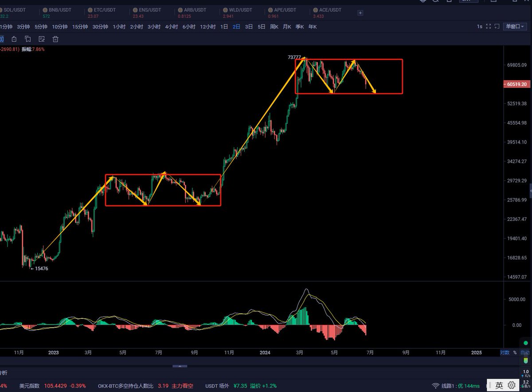
Task: Open the ENS/USDT watchlist tab
Action: pyautogui.click(x=147, y=12)
